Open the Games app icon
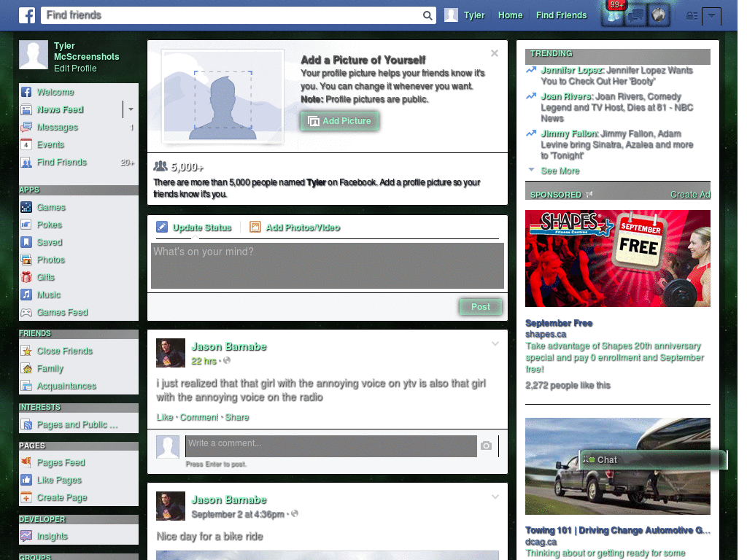 (x=26, y=207)
